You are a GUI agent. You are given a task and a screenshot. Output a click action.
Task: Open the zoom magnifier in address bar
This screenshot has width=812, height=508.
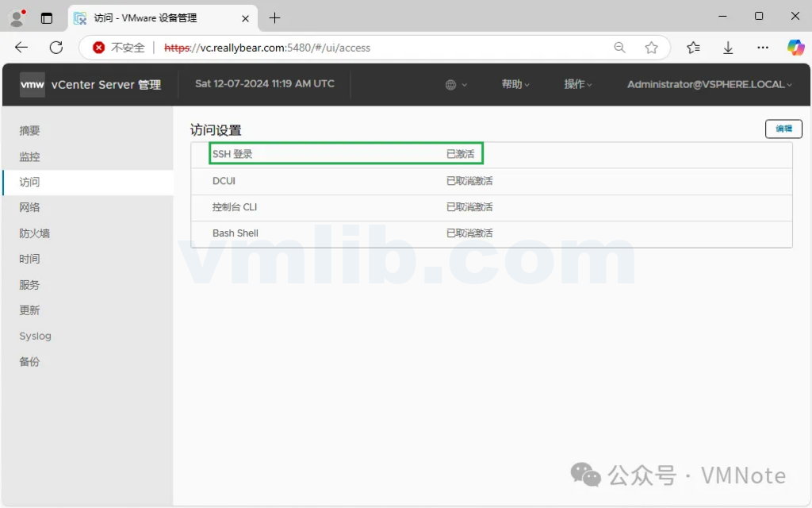620,48
